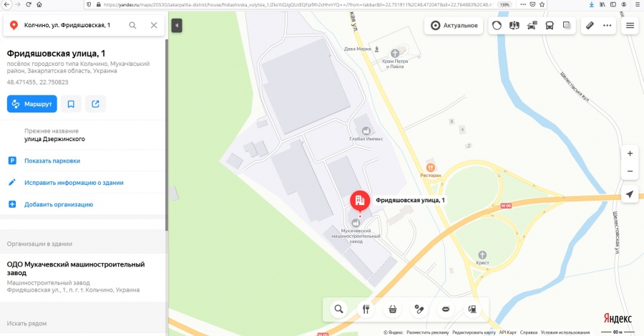Zoom out the map with minus button
This screenshot has height=336, width=644.
(630, 171)
